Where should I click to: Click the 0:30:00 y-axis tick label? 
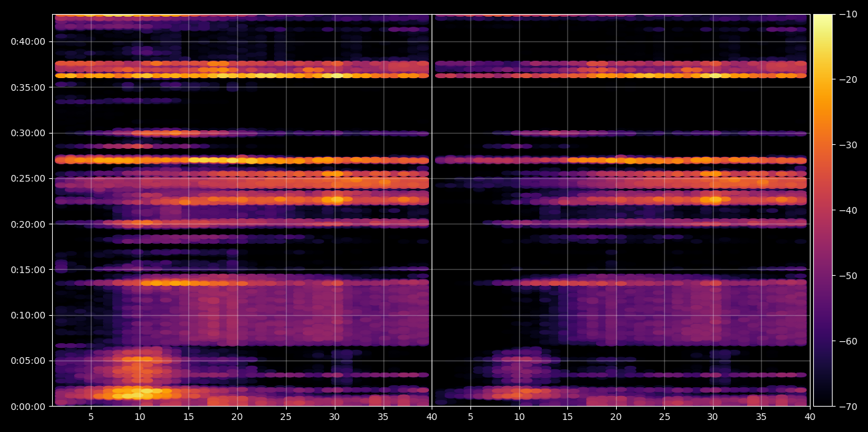pos(27,133)
